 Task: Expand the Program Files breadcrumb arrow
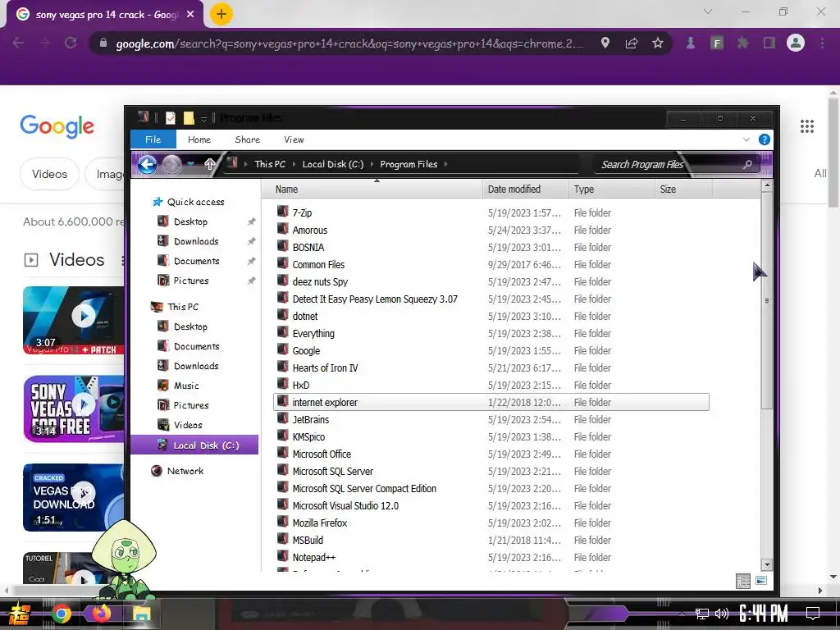click(445, 164)
